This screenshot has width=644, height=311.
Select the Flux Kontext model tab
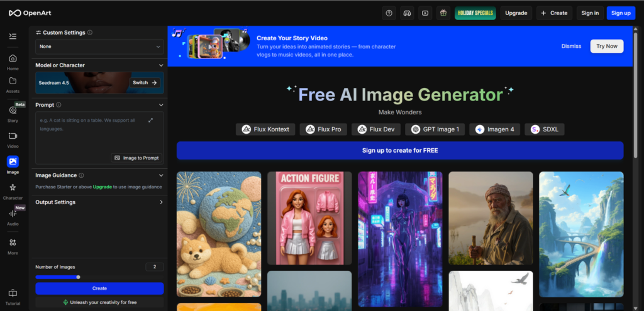pos(265,129)
